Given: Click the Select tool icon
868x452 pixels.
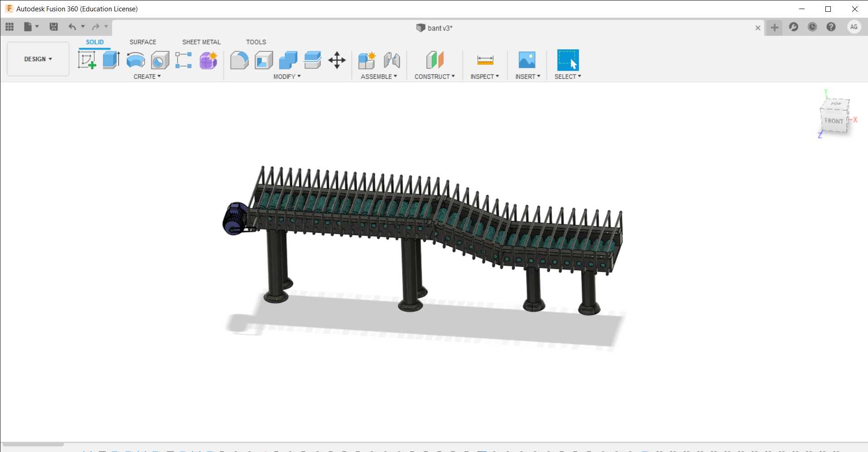Looking at the screenshot, I should pos(568,60).
